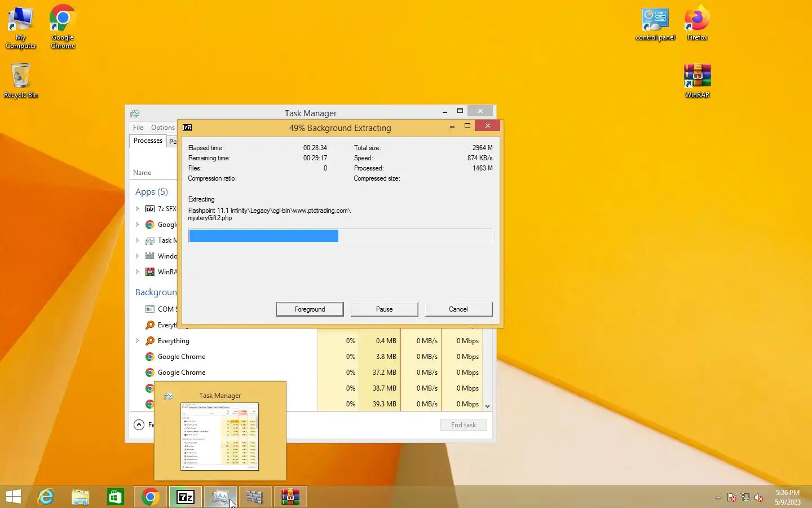Switch to Chrome in the taskbar
This screenshot has height=508, width=812.
151,497
